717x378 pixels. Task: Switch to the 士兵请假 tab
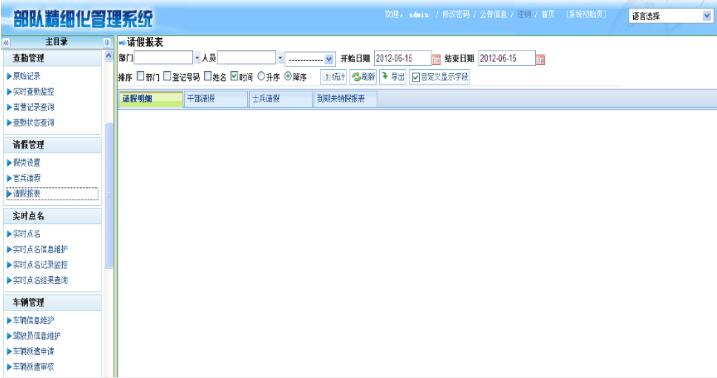point(280,99)
